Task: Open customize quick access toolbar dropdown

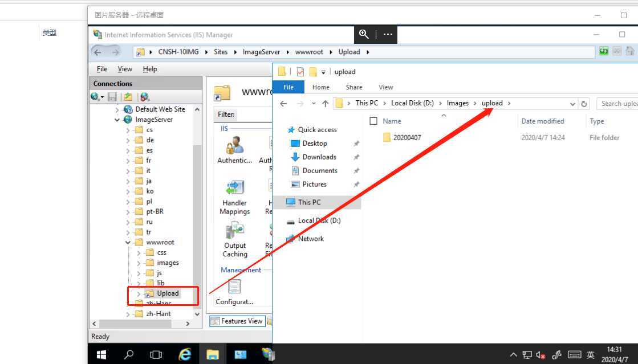Action: (323, 72)
